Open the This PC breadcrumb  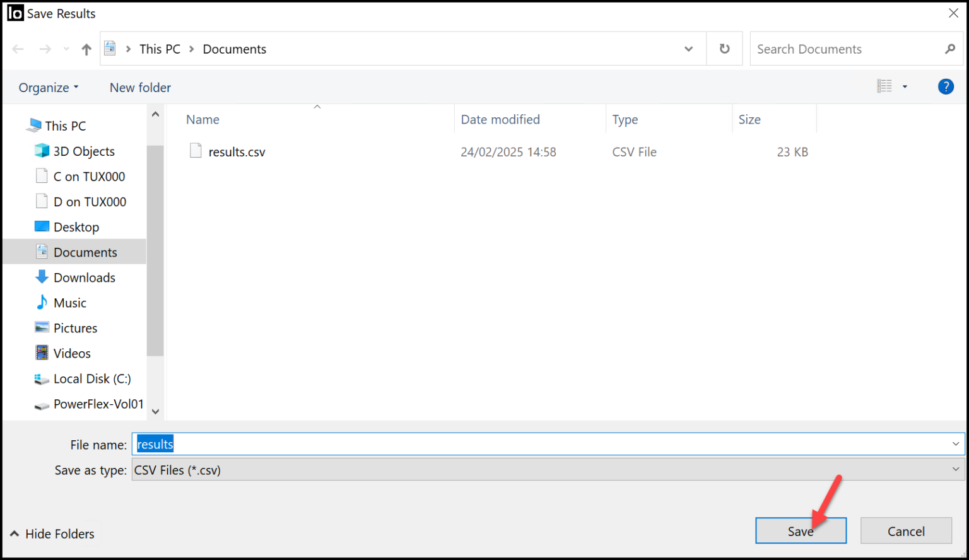(160, 49)
